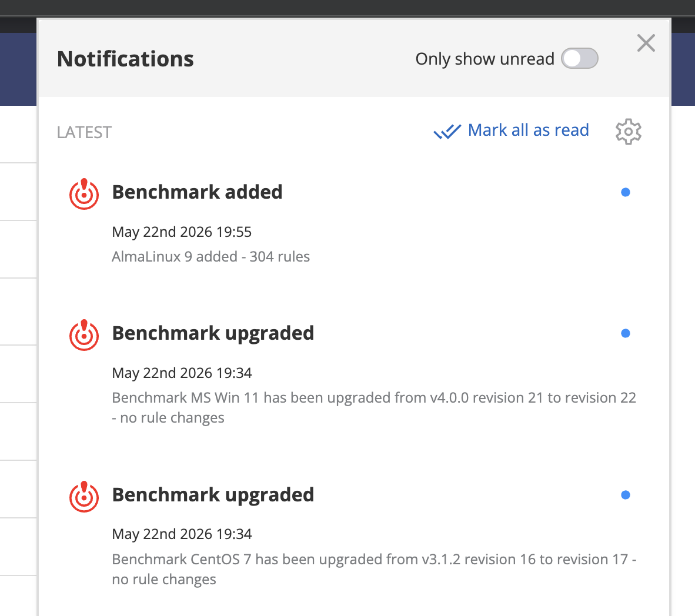Click the double-checkmark icon beside Mark all
Screen dimensions: 695x616
(x=447, y=131)
